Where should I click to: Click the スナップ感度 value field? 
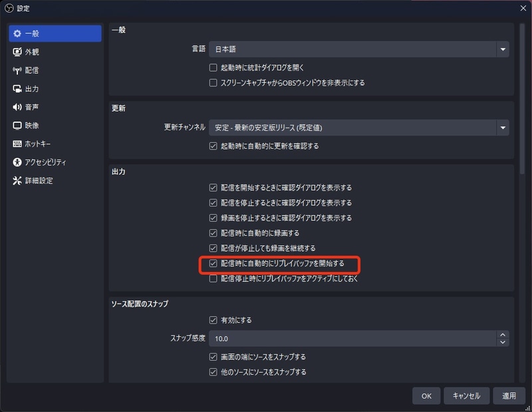tap(352, 338)
